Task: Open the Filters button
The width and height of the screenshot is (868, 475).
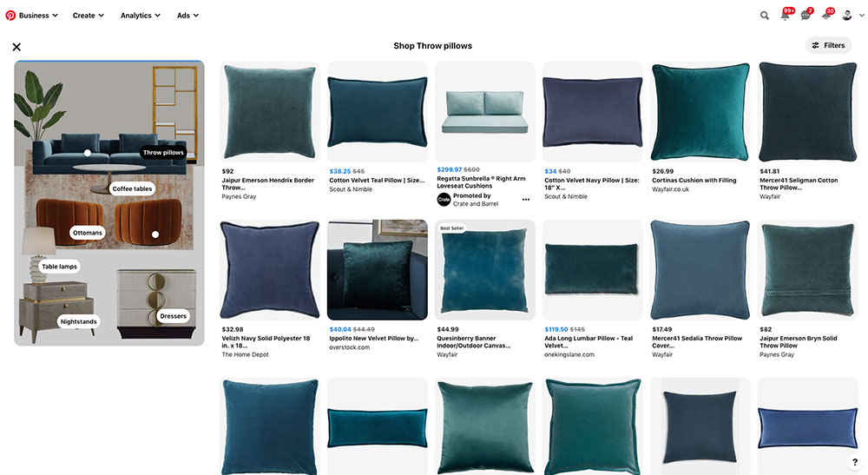Action: tap(828, 45)
